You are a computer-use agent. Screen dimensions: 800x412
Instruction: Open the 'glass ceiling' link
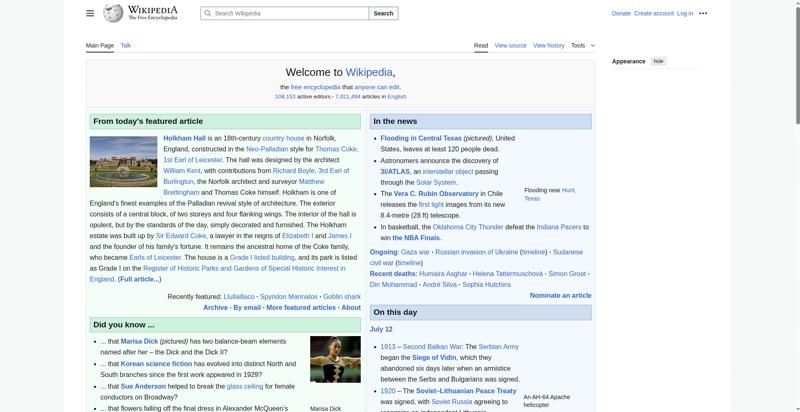pyautogui.click(x=245, y=387)
